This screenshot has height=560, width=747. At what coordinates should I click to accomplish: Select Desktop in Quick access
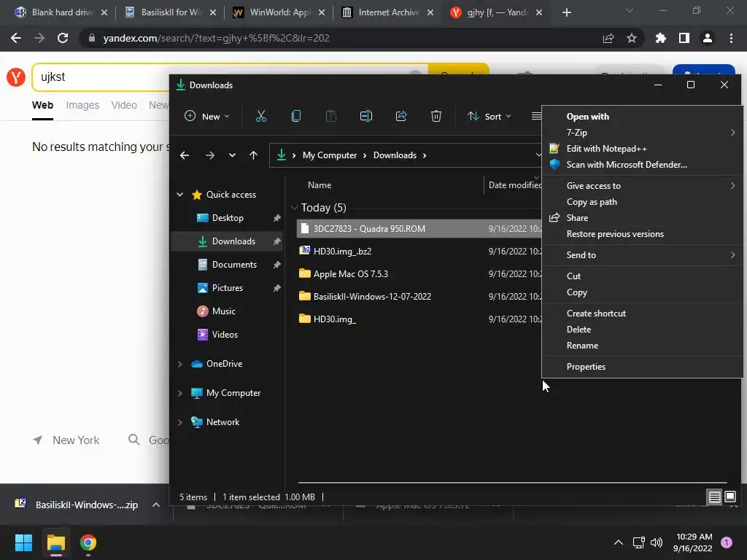228,217
